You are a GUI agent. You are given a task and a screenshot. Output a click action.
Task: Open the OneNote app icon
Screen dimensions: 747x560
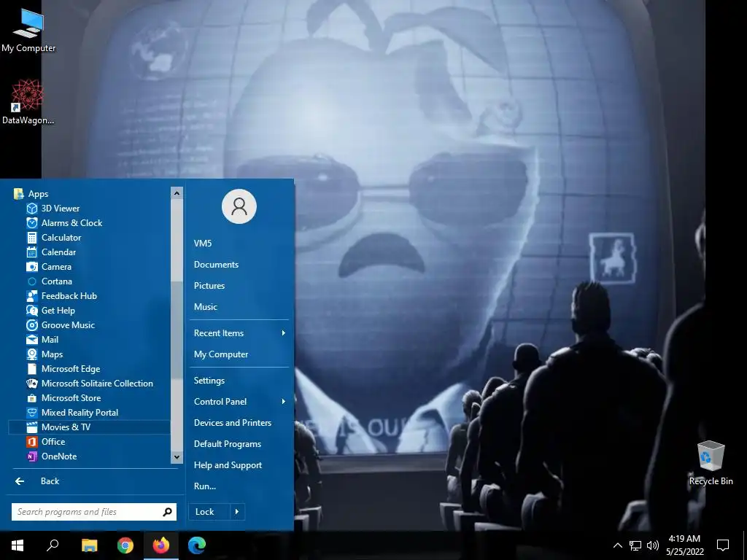click(32, 456)
